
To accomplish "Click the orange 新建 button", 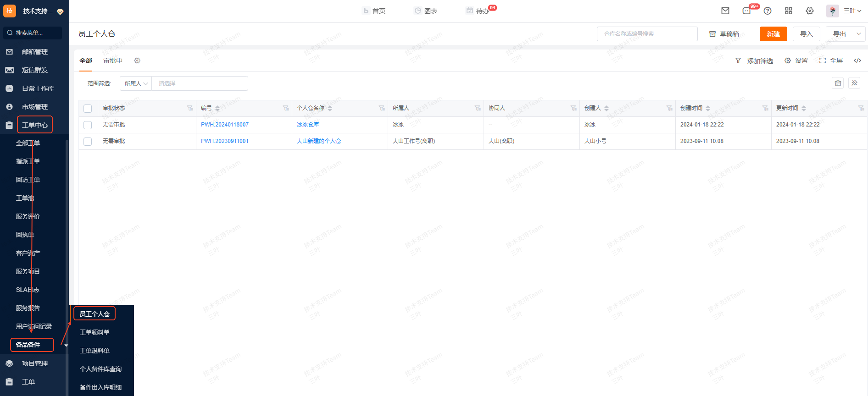I will tap(773, 34).
